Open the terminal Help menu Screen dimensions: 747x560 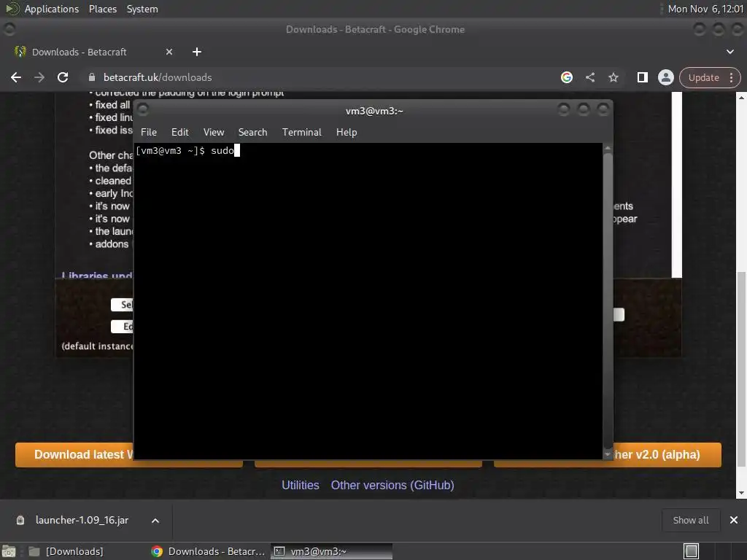347,133
